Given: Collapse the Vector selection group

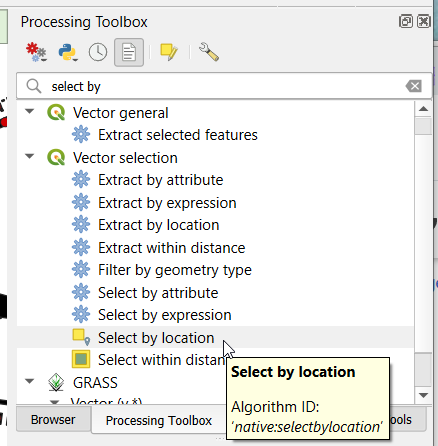Looking at the screenshot, I should [30, 156].
